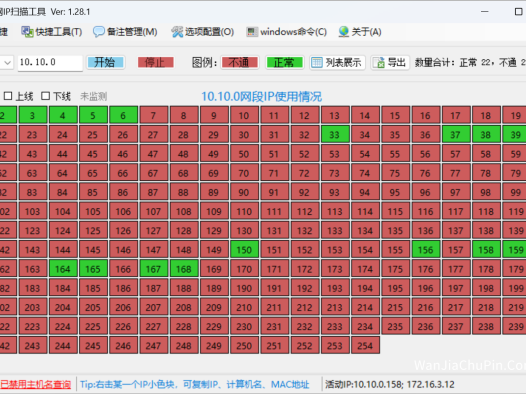The width and height of the screenshot is (526, 394).
Task: Select red IP block 133
Action: pyautogui.click(x=335, y=230)
